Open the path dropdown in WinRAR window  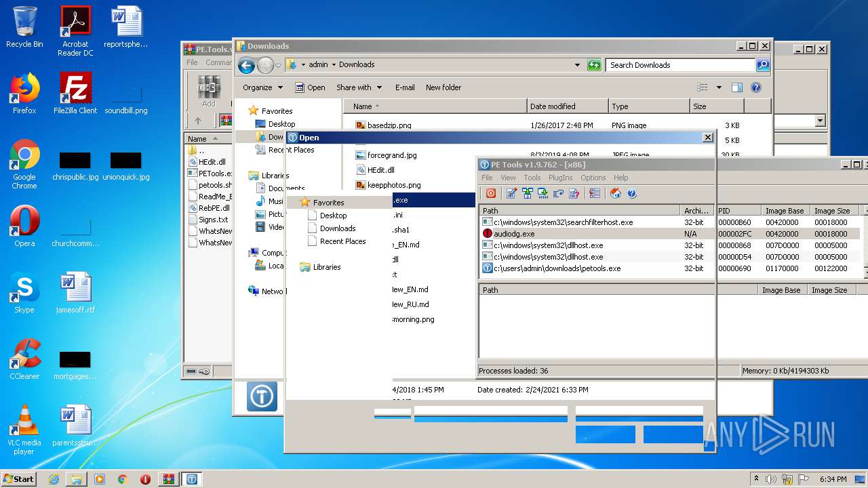click(x=820, y=121)
